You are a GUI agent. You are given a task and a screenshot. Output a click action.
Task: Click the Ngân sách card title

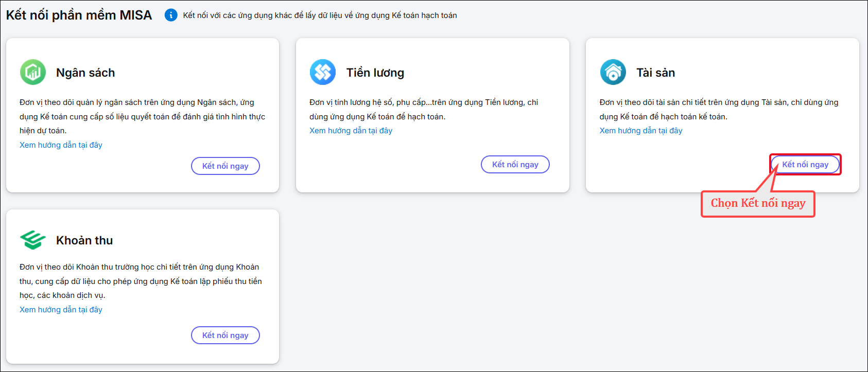85,73
